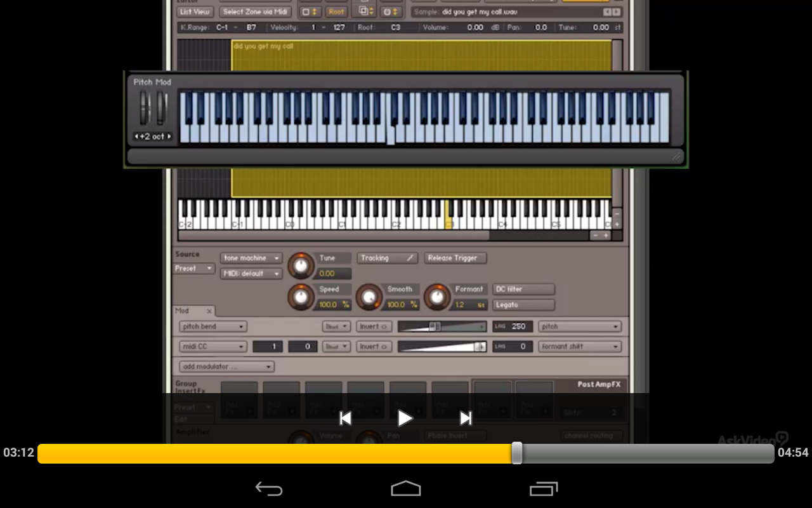Click the Formant value field
This screenshot has height=508, width=812.
pyautogui.click(x=469, y=305)
